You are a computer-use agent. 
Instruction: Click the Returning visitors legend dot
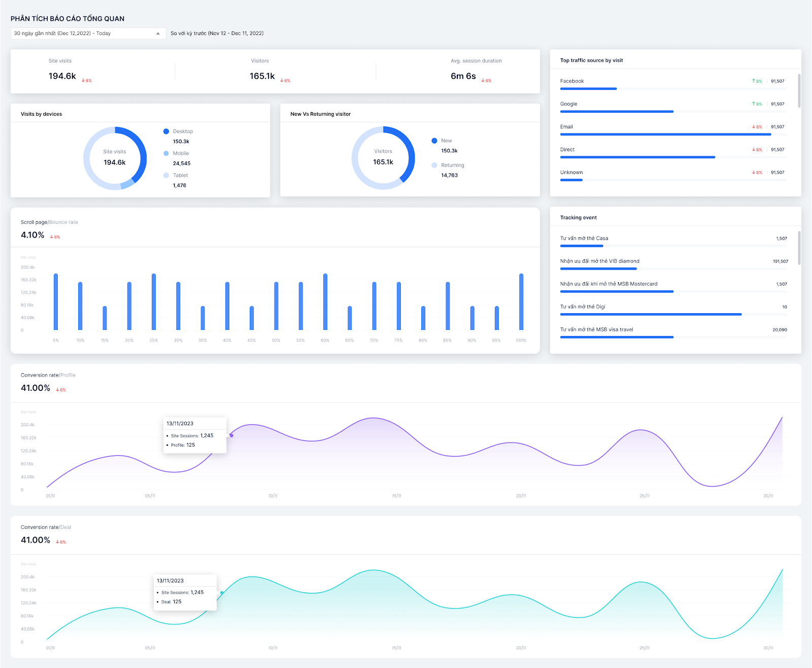pyautogui.click(x=434, y=165)
